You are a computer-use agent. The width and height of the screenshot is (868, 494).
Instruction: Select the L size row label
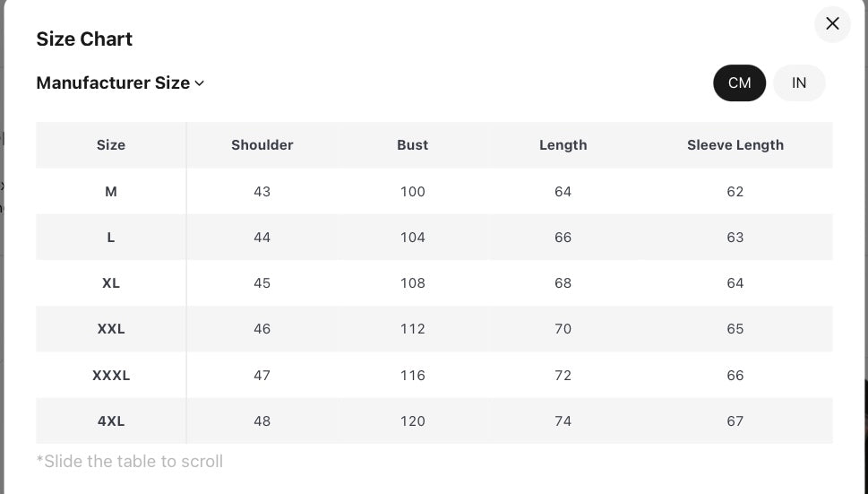111,237
